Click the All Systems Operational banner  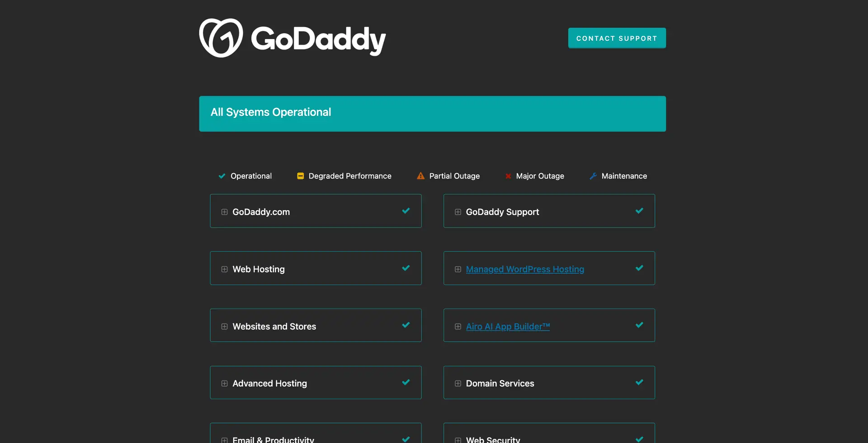pos(432,114)
